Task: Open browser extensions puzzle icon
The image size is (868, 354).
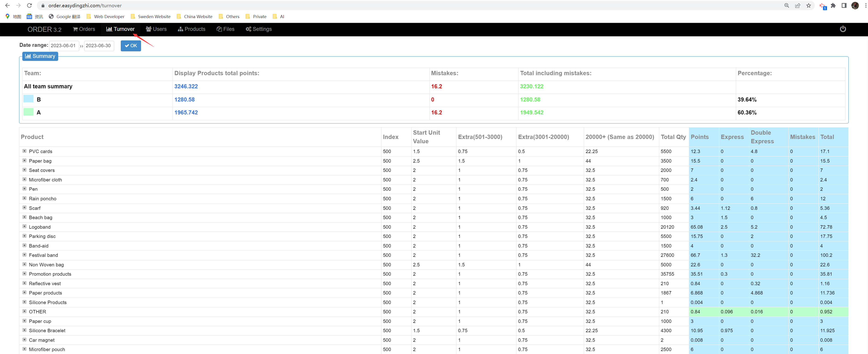Action: 833,5
